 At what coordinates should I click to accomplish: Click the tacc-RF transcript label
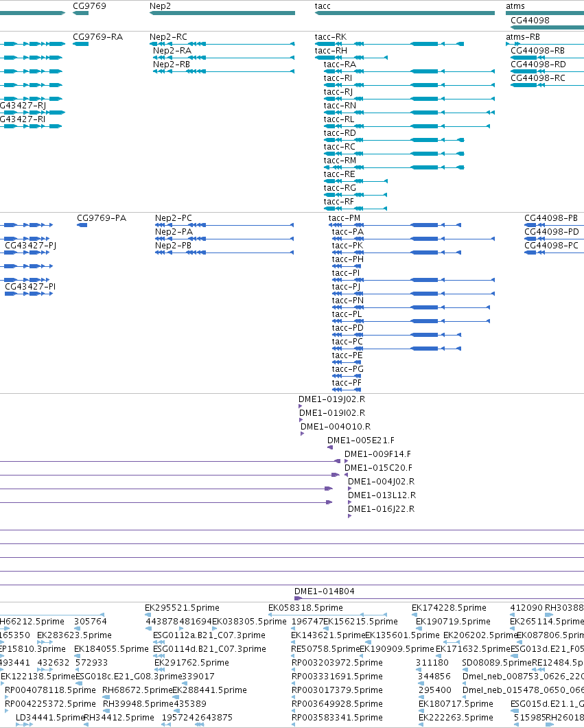coord(339,202)
